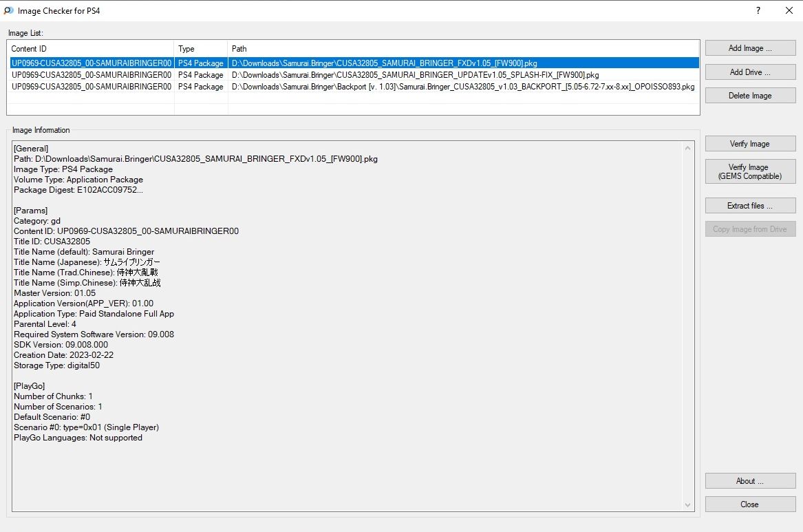This screenshot has height=532, width=803.
Task: Click the Verify Image button
Action: pos(750,144)
